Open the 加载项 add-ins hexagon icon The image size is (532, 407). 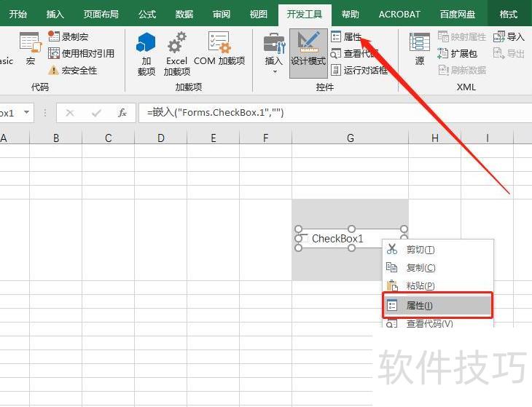[x=146, y=54]
